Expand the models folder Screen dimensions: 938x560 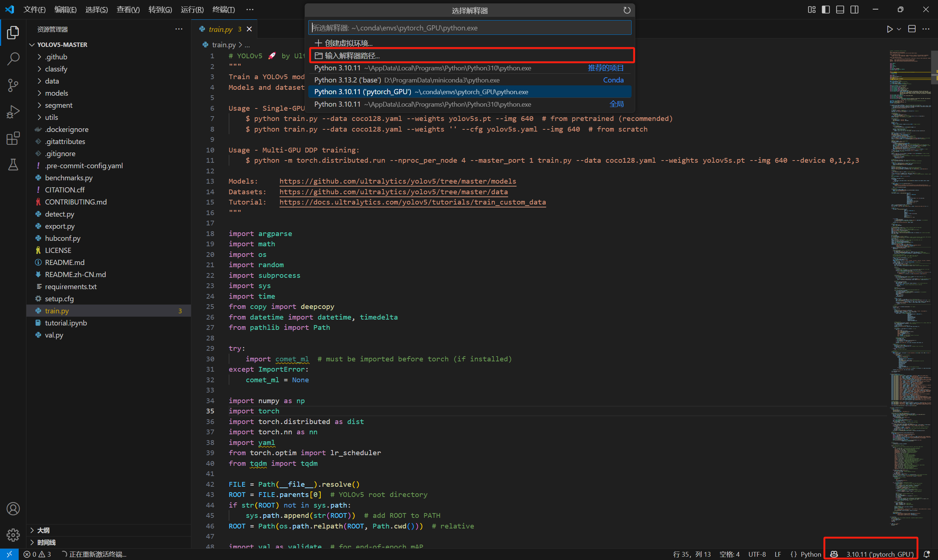click(56, 93)
